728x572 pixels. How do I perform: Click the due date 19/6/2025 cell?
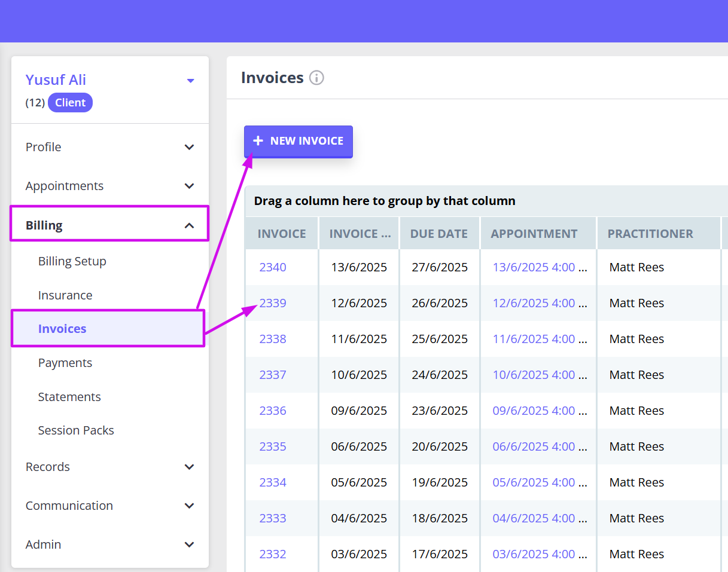(x=440, y=482)
